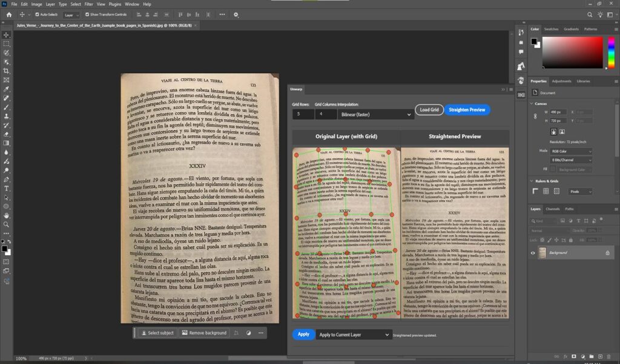The width and height of the screenshot is (620, 364).
Task: Switch to the Channels tab
Action: point(552,209)
